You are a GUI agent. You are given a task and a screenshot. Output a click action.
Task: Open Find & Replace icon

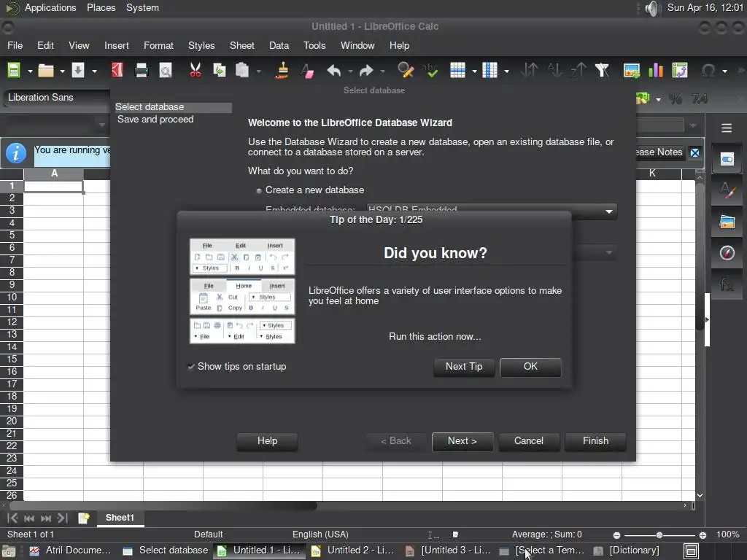click(x=406, y=71)
